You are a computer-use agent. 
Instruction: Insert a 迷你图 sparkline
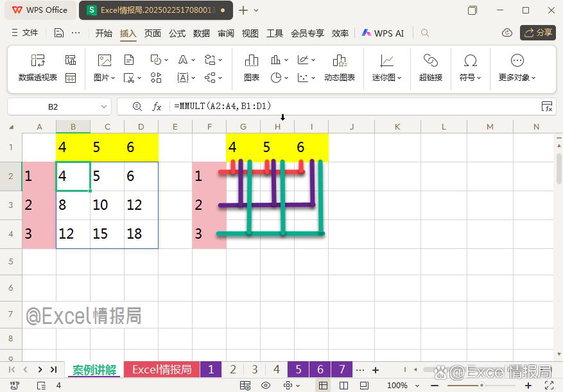[x=386, y=67]
